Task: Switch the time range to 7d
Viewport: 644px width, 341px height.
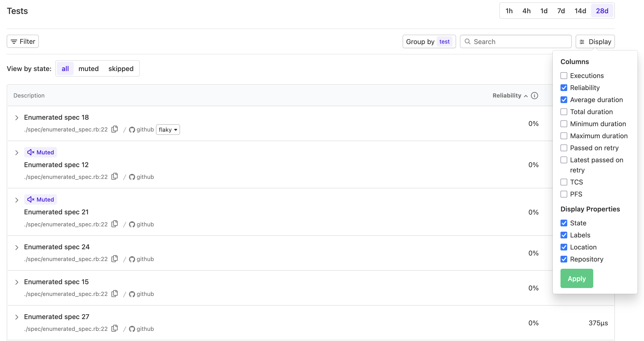Action: point(561,11)
